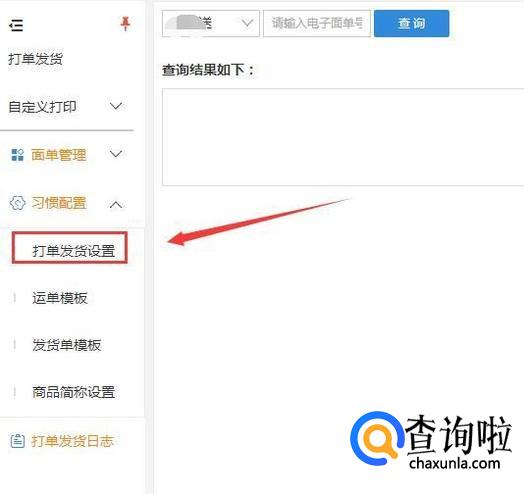The width and height of the screenshot is (524, 494).
Task: Open 运单模板 submenu item
Action: [x=60, y=298]
